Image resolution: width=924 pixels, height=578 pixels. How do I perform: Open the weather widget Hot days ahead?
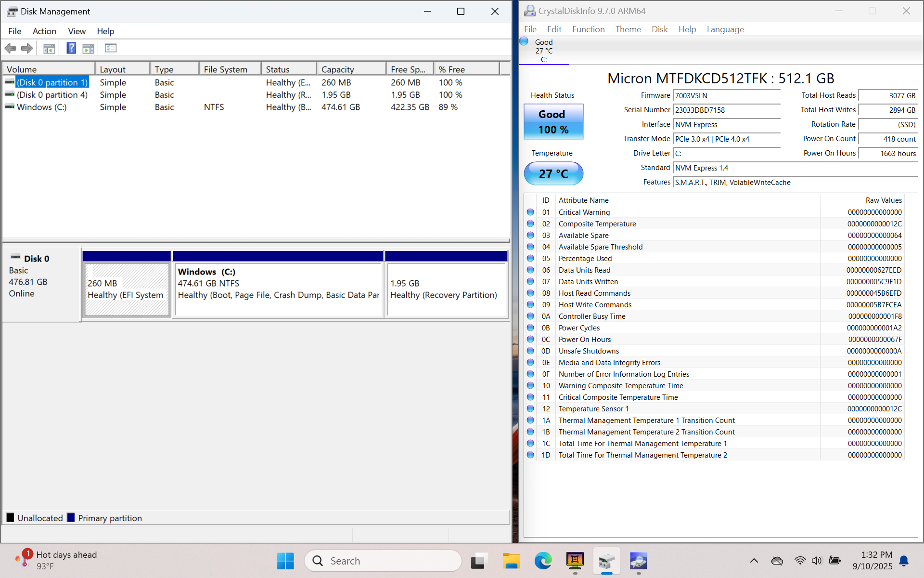coord(57,560)
